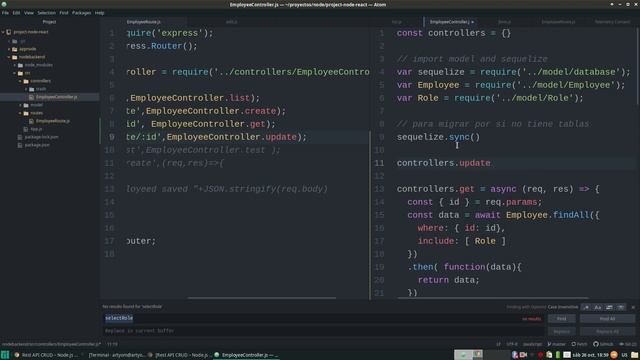Click the Find All button

607,319
